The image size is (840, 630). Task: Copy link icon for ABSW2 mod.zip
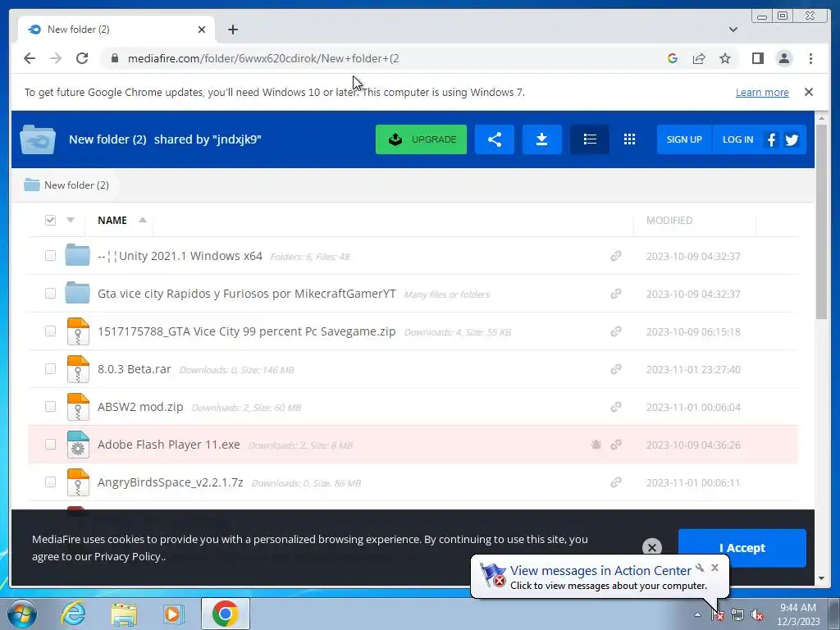click(x=616, y=407)
